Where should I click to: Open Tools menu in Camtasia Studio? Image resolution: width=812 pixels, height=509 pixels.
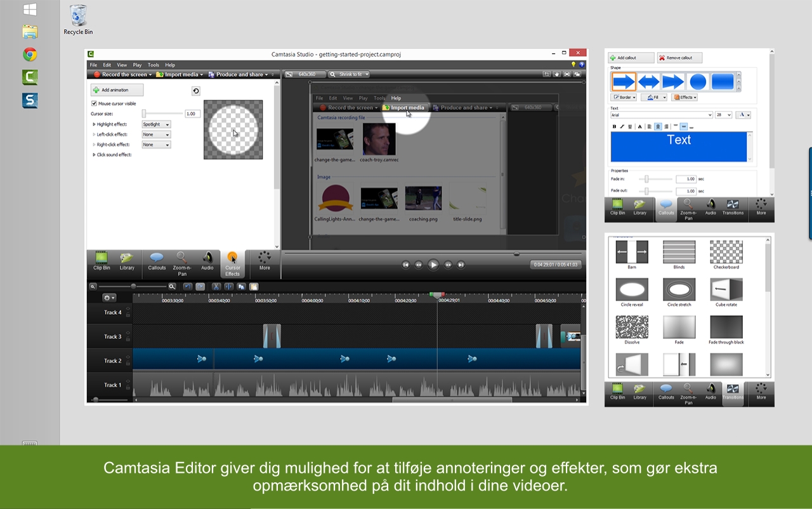coord(154,65)
